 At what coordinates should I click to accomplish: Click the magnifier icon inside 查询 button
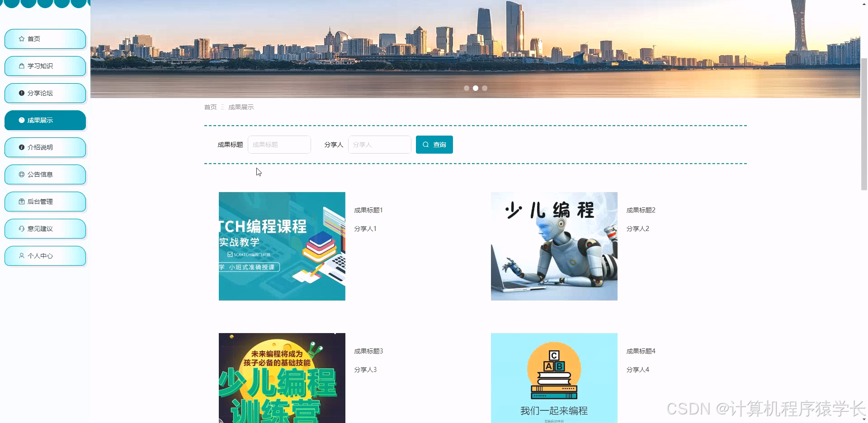[425, 144]
